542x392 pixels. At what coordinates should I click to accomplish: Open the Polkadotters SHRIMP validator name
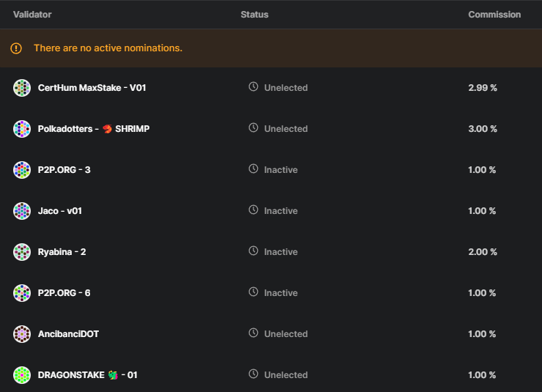[94, 129]
